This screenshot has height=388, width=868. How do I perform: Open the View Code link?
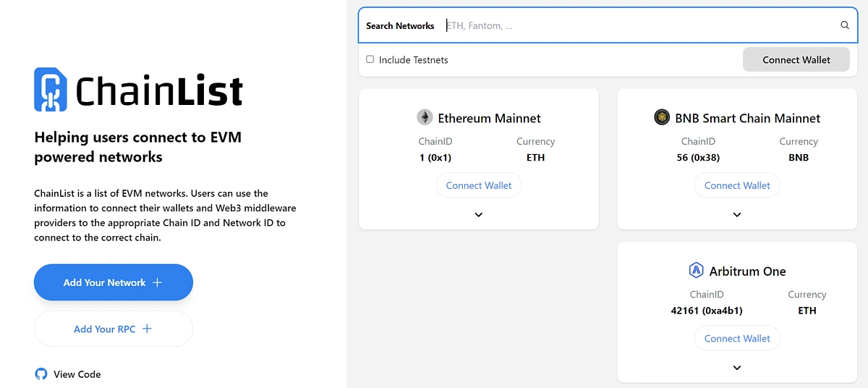(77, 374)
